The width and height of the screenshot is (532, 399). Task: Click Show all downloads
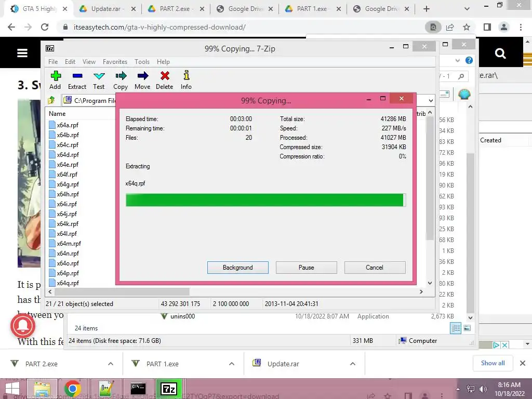[x=493, y=363]
